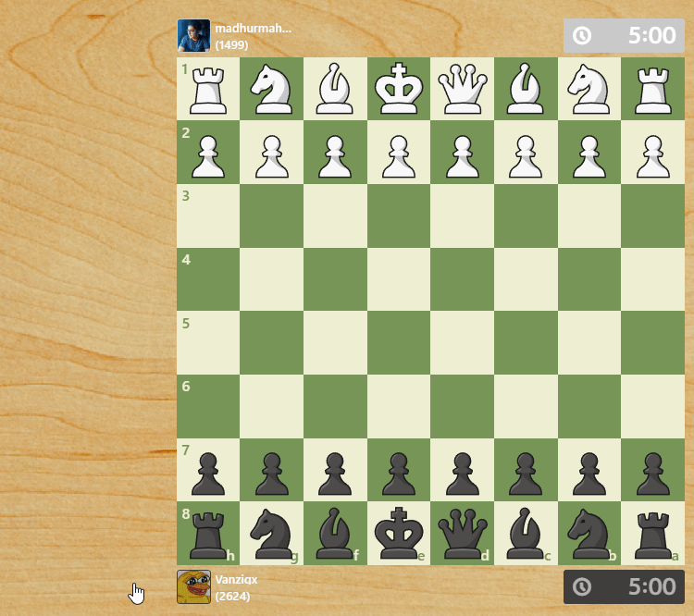694x616 pixels.
Task: Select the black rook on h8
Action: tap(208, 534)
